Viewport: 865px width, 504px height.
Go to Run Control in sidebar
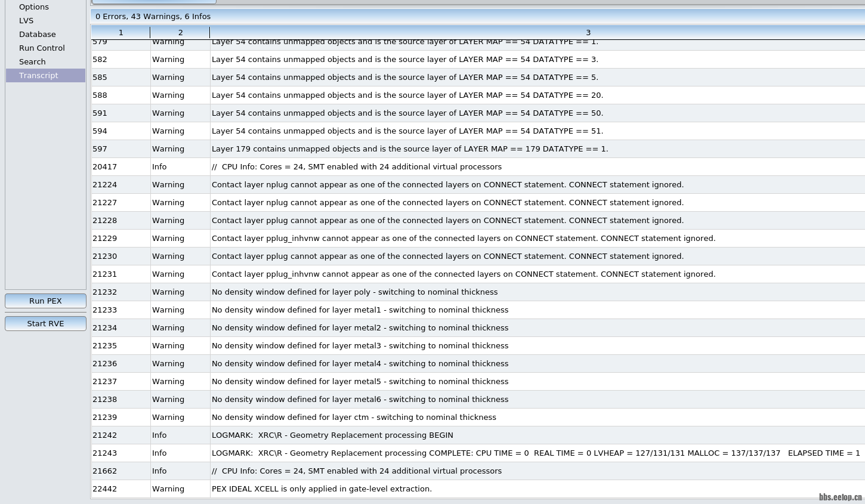click(x=42, y=48)
